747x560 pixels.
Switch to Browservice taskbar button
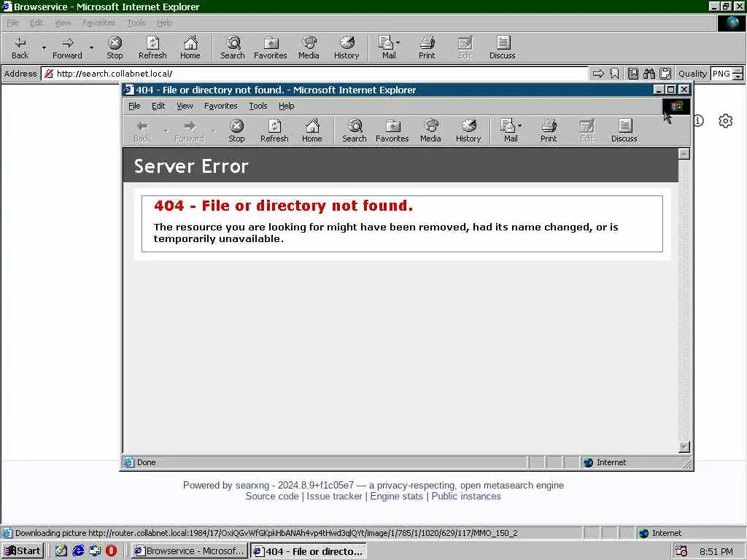coord(190,551)
